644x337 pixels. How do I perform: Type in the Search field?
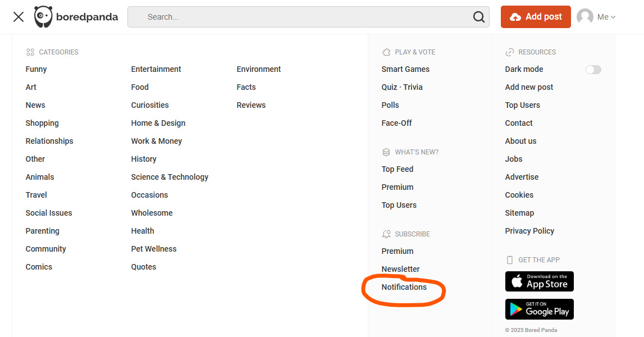303,17
